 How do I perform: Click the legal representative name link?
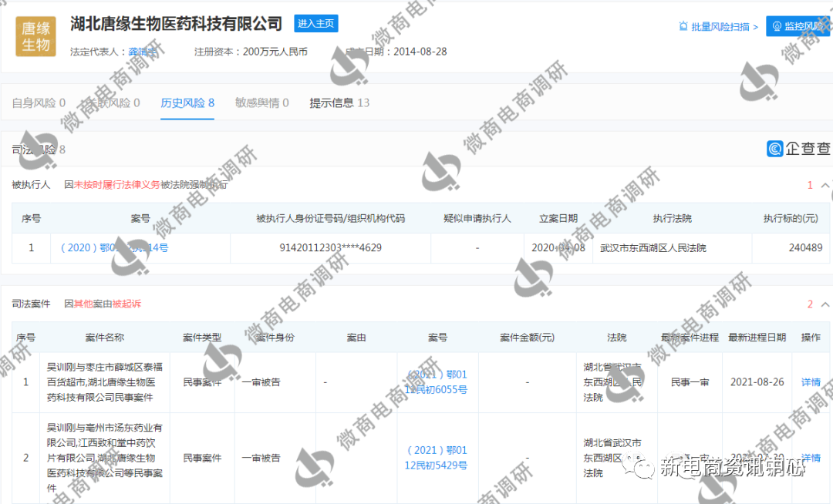[142, 52]
